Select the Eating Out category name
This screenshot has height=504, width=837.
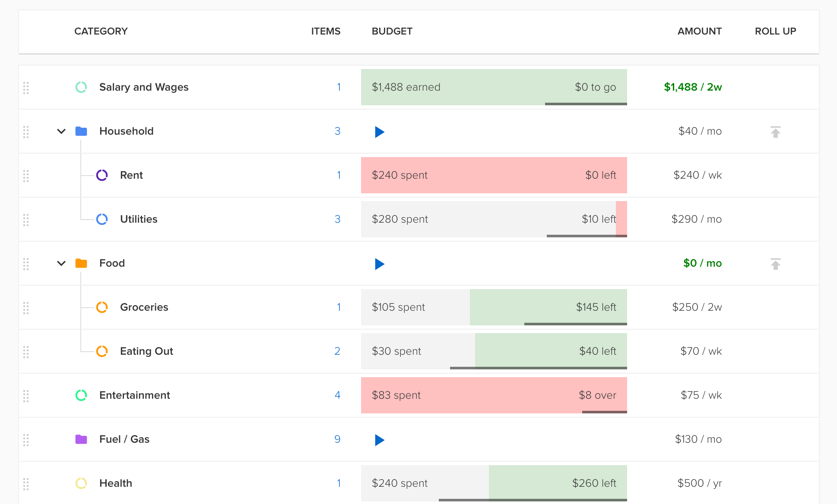click(x=146, y=351)
